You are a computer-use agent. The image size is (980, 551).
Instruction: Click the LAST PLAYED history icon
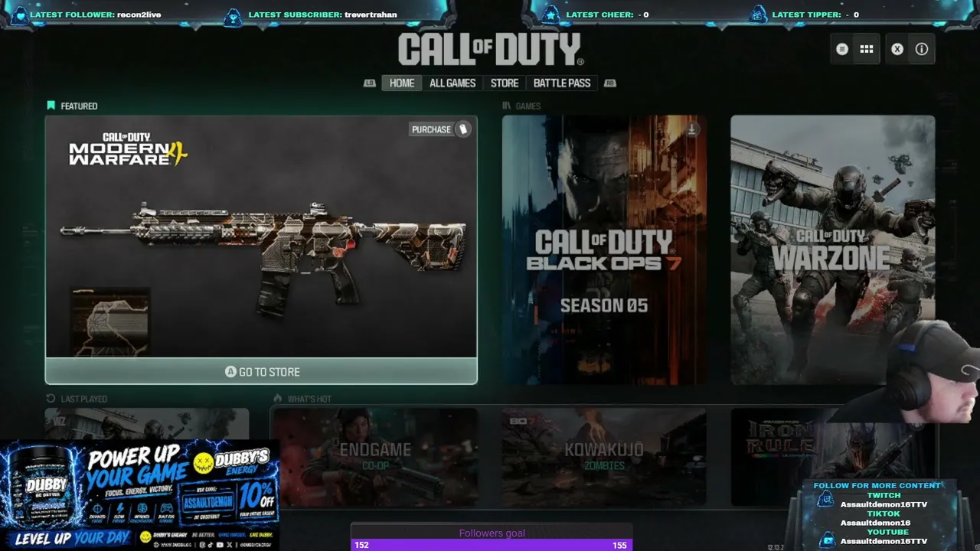pyautogui.click(x=51, y=399)
